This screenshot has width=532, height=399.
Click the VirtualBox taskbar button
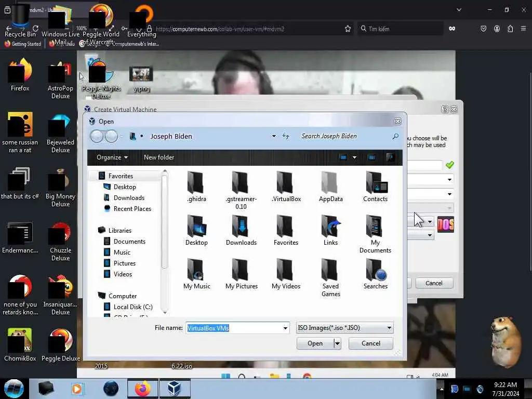(x=175, y=389)
